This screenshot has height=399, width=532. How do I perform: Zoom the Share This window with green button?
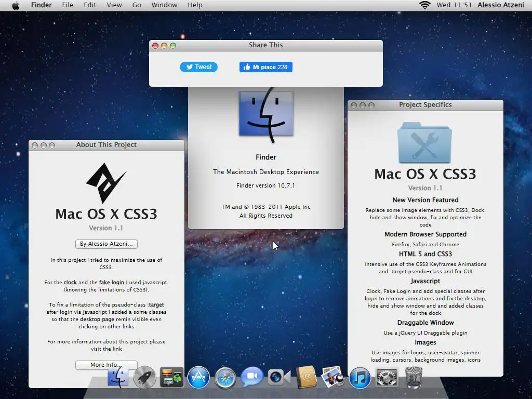(x=173, y=46)
